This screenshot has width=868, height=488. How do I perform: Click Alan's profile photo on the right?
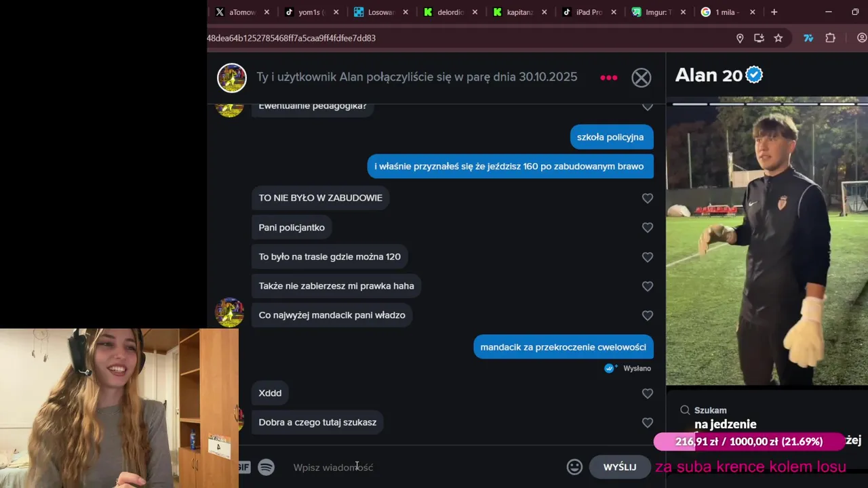click(767, 244)
